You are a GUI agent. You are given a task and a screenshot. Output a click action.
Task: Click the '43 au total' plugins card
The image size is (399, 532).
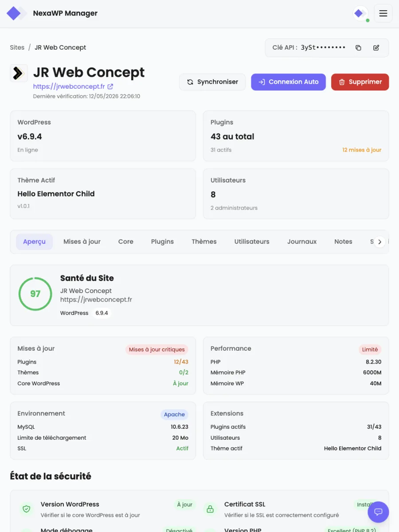[296, 136]
